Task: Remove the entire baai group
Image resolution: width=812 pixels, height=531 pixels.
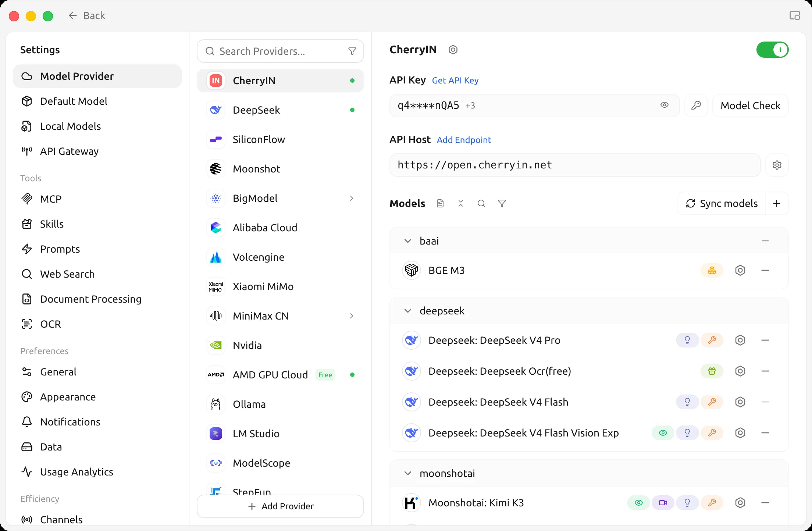Action: click(x=765, y=241)
